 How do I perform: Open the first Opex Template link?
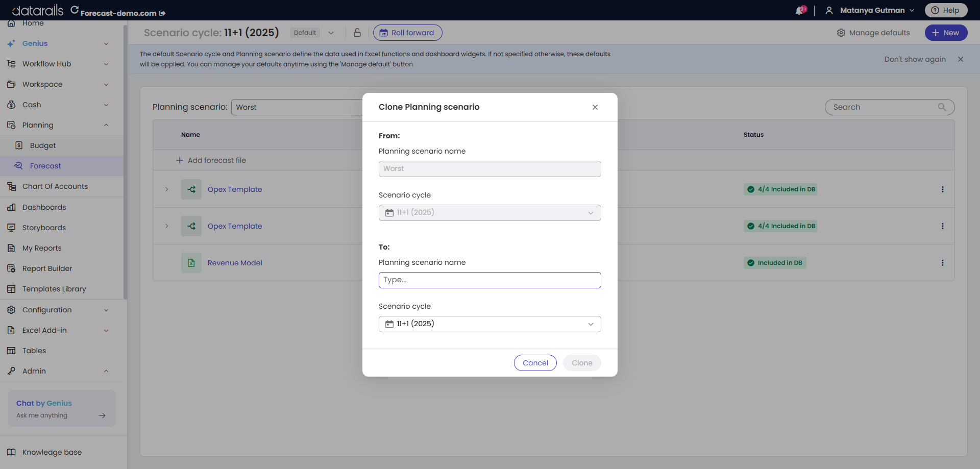coord(235,189)
